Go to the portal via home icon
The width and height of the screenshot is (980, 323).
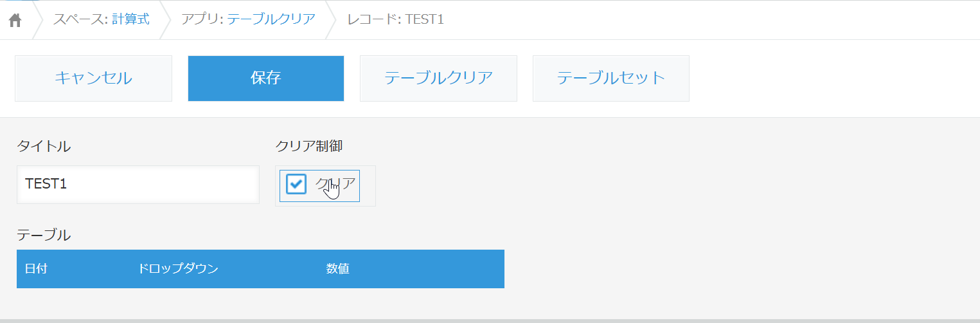15,20
